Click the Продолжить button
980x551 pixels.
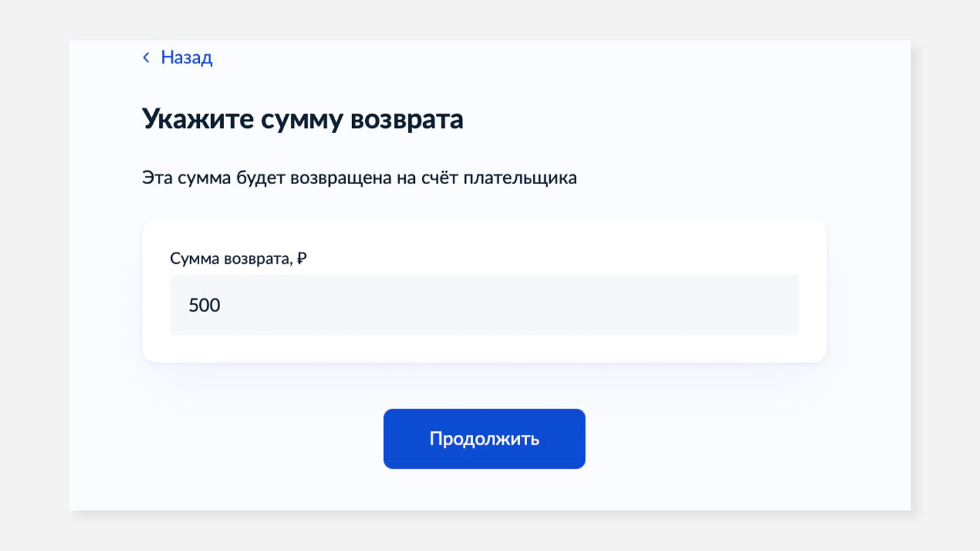click(484, 439)
